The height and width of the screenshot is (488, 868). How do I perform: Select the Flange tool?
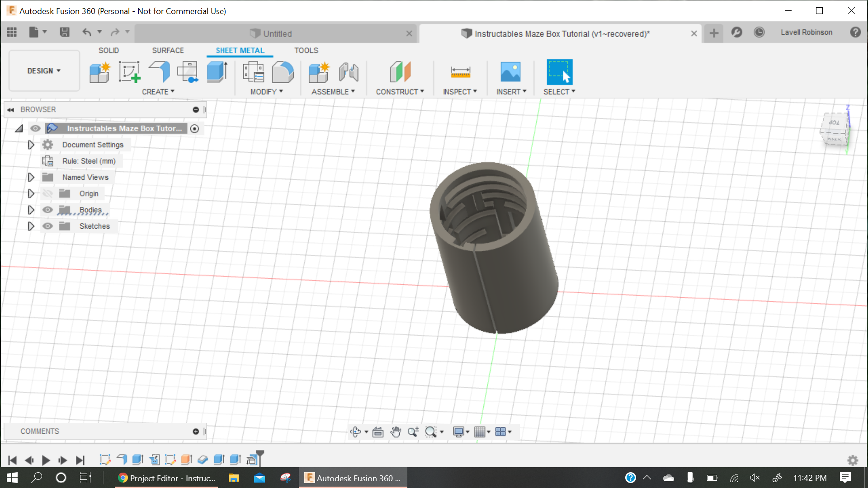[x=159, y=72]
